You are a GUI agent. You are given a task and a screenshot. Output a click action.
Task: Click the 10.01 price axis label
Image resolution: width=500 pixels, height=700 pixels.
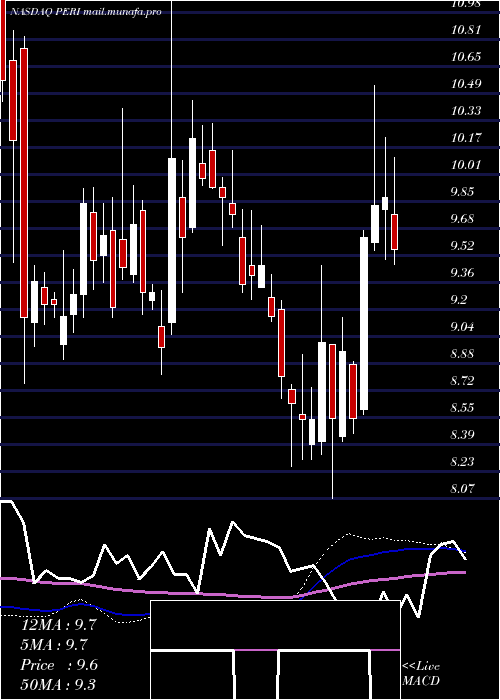[466, 165]
